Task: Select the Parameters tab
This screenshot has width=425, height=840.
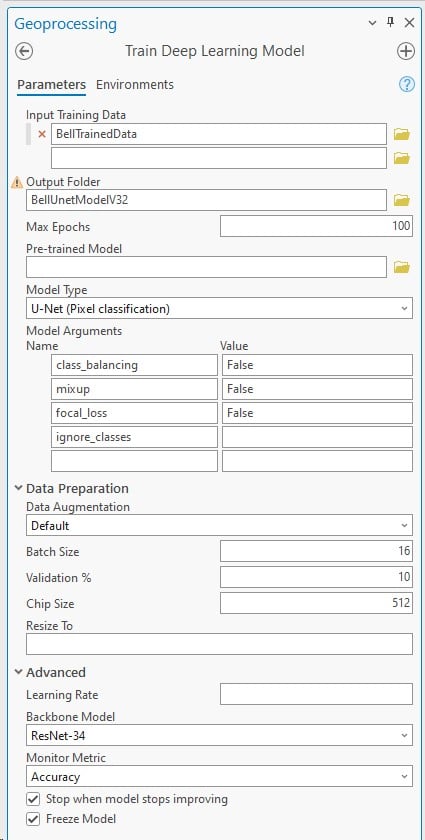Action: 51,85
